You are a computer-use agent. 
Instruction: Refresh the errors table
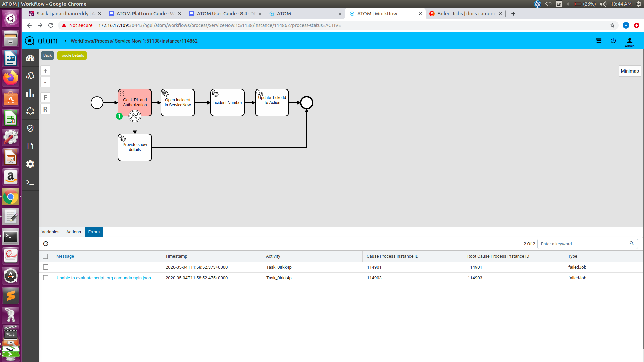[x=46, y=244]
